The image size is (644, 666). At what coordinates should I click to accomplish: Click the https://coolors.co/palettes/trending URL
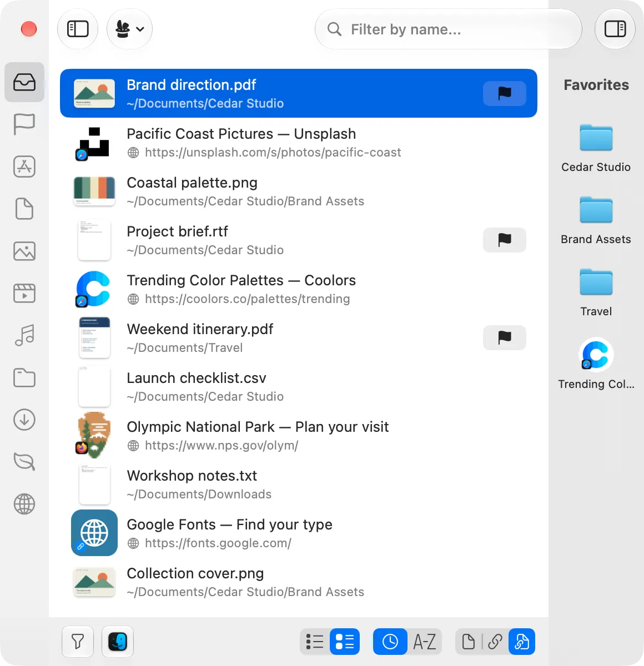(247, 299)
